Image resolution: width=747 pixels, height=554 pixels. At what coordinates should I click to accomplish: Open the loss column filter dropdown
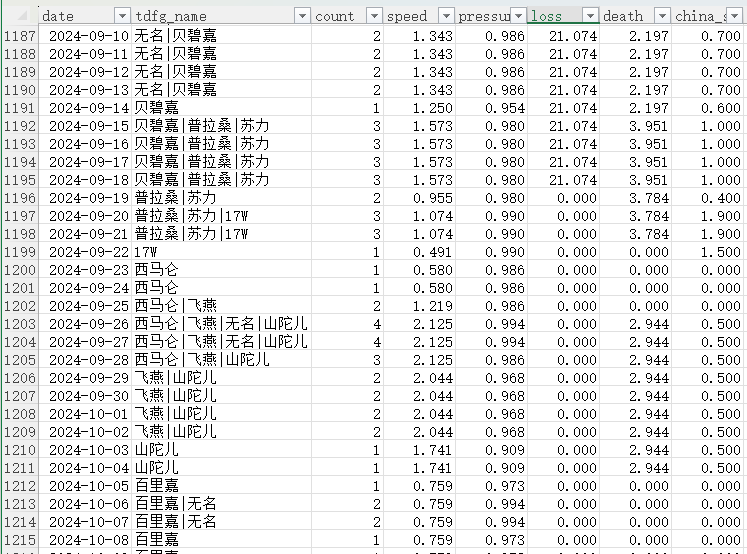point(590,16)
